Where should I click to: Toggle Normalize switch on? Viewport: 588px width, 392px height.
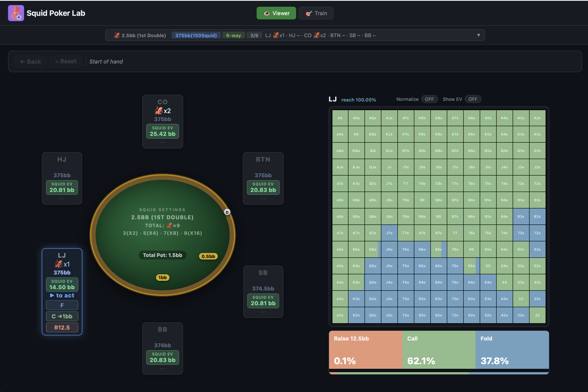point(429,99)
